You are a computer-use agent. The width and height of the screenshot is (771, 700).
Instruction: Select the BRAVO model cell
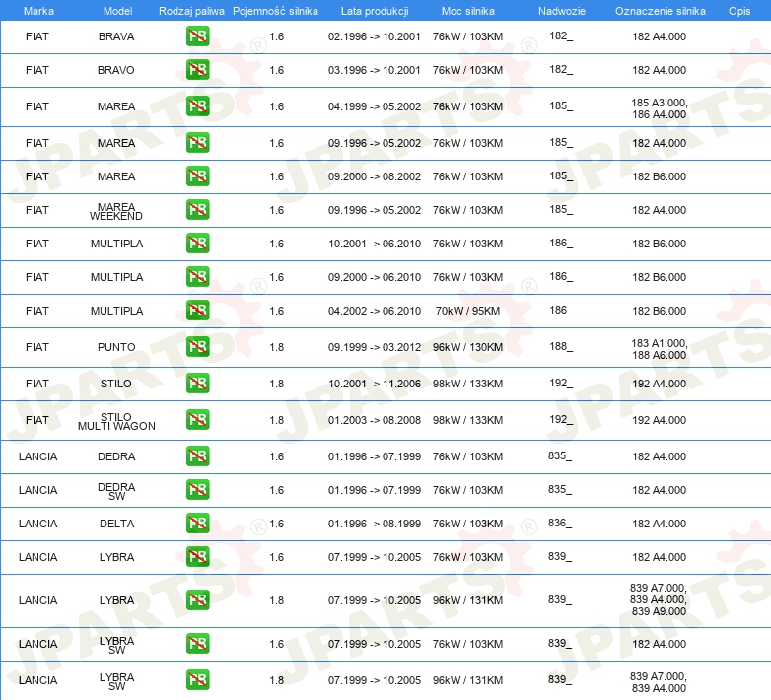116,70
